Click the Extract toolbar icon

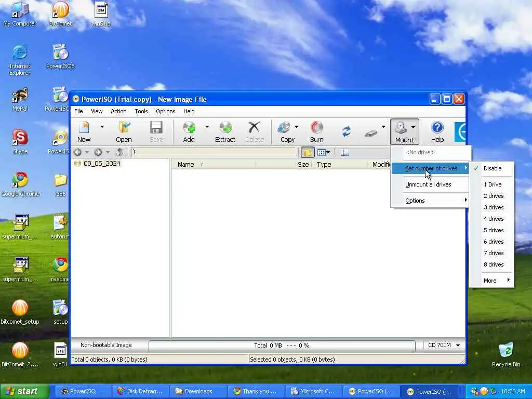(225, 131)
